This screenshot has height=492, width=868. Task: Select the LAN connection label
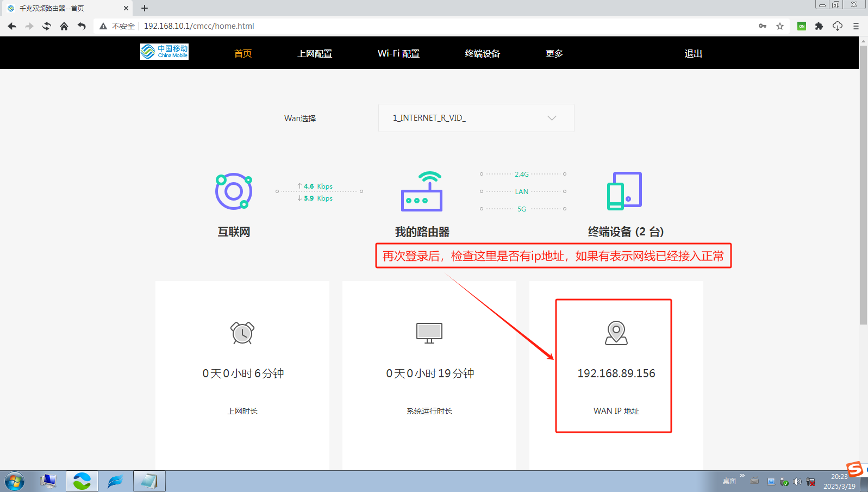522,191
